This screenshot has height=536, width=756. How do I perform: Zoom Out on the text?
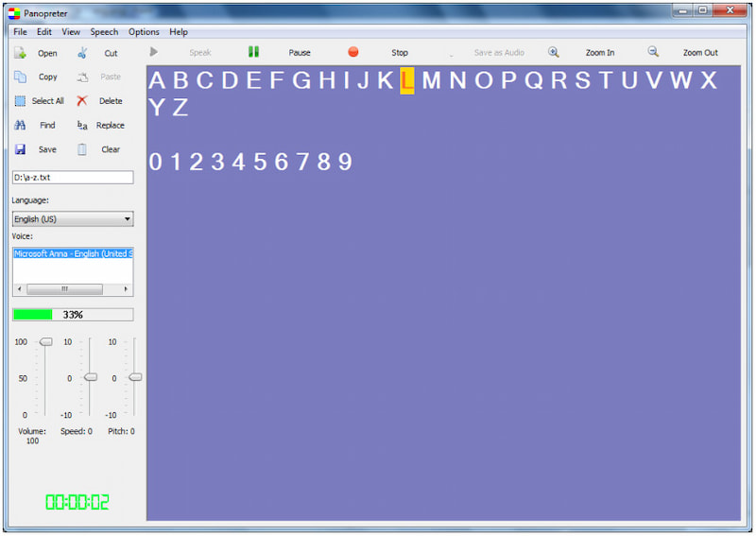[653, 52]
